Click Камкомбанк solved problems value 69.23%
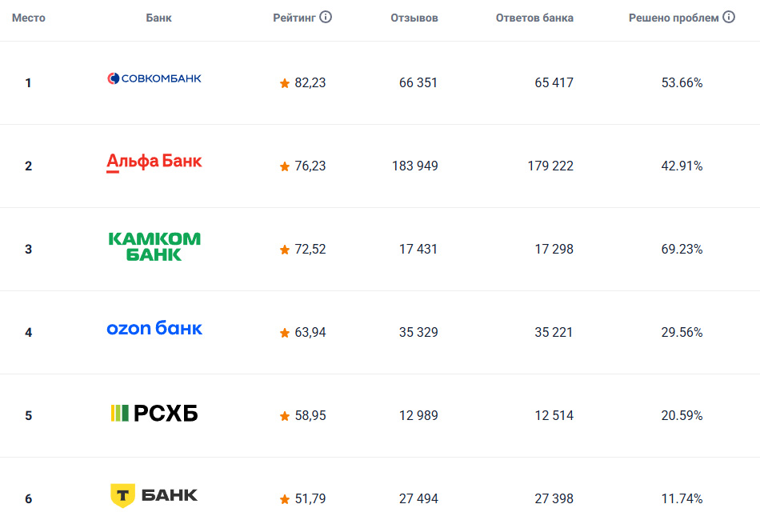 [x=682, y=250]
